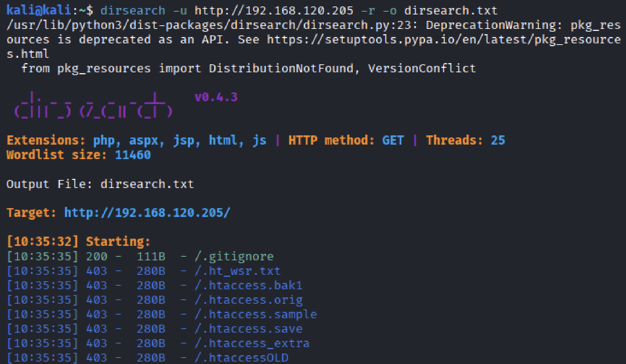Screen dimensions: 626x364
Task: Click the dirsearch command name in prompt
Action: 133,10
